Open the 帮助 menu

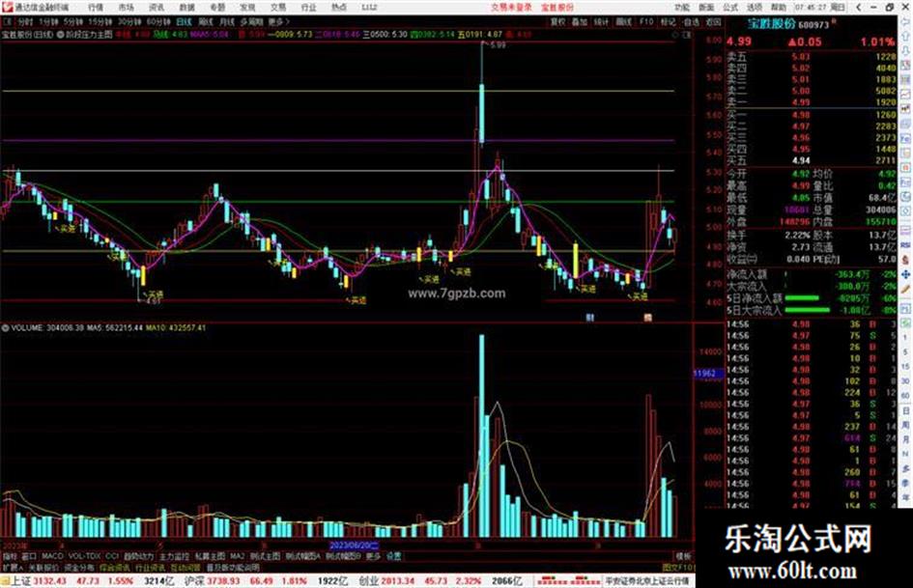778,8
